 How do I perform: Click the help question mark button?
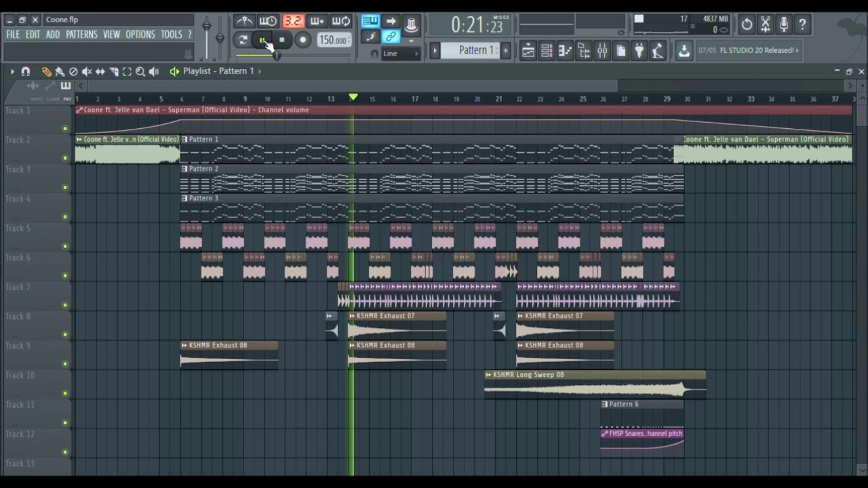click(802, 25)
